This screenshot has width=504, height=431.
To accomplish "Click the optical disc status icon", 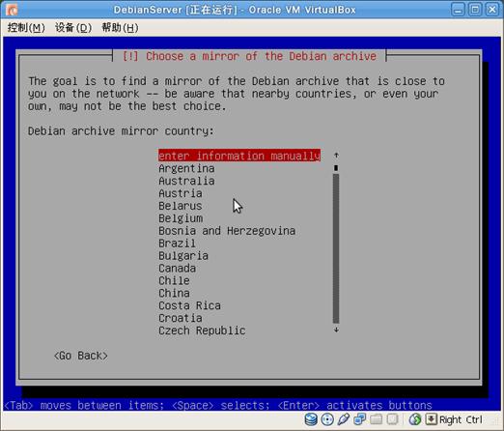I will pos(327,419).
